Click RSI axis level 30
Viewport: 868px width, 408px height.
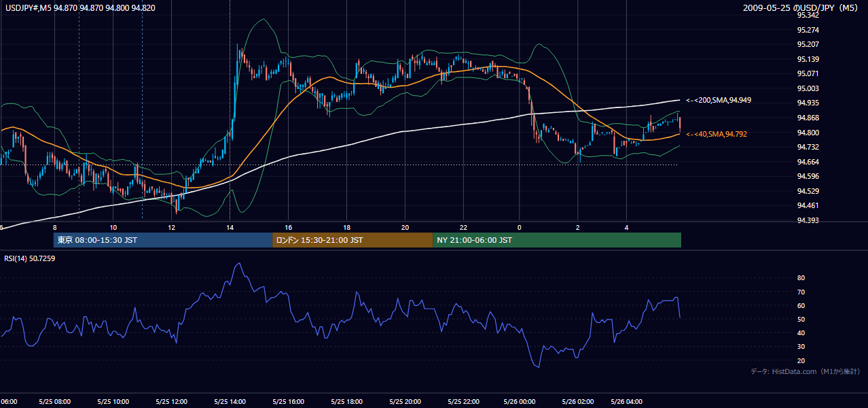click(x=801, y=347)
